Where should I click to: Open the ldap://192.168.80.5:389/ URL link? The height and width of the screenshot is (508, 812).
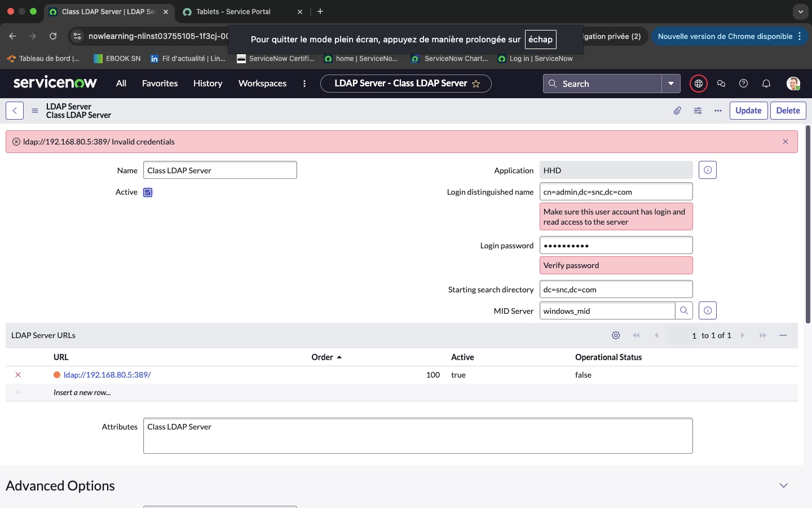107,375
